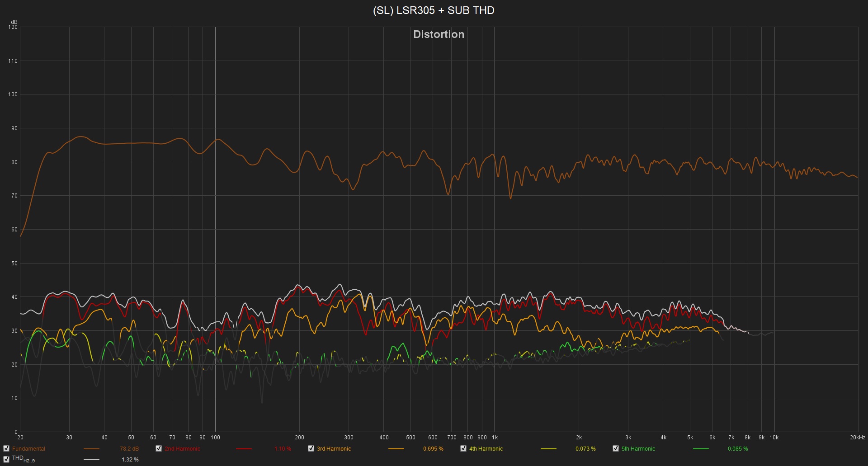
Task: Toggle the 4th Harmonic trace checkbox
Action: click(463, 448)
